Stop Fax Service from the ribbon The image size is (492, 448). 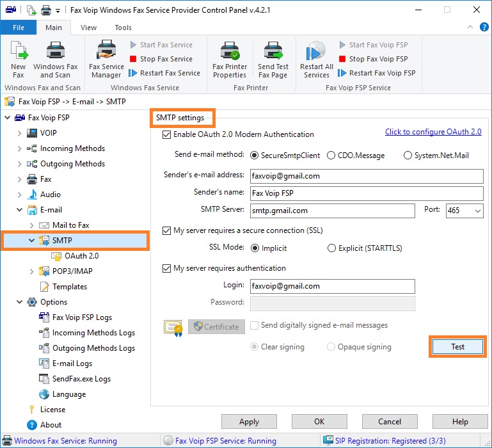(161, 59)
